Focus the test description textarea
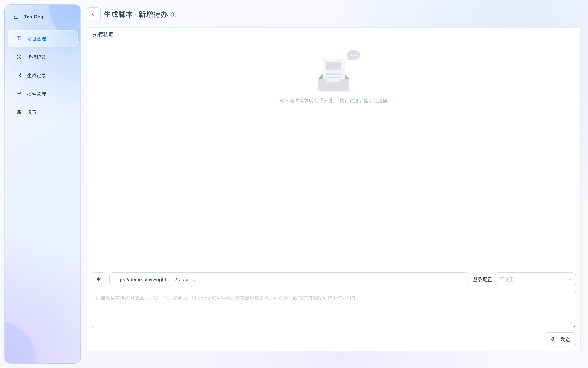This screenshot has width=588, height=368. [334, 309]
